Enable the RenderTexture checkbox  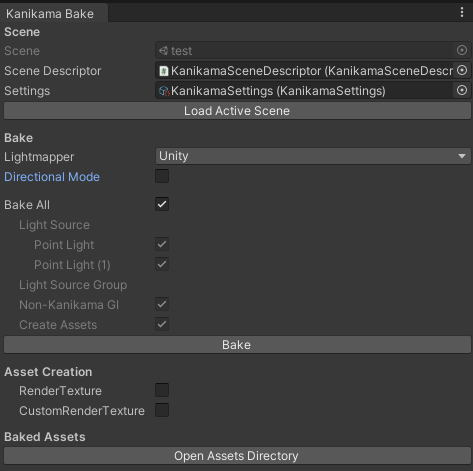(162, 390)
